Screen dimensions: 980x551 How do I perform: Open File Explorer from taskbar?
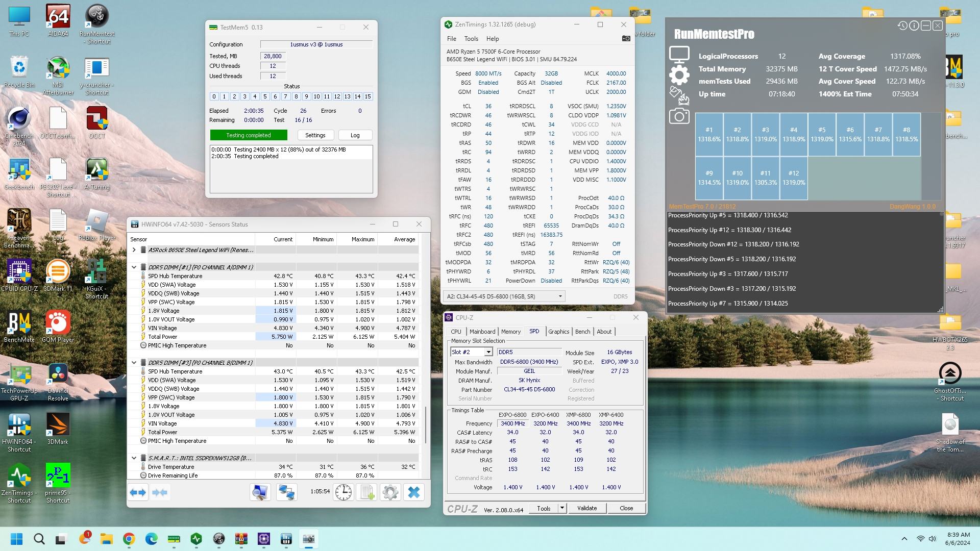pos(106,539)
